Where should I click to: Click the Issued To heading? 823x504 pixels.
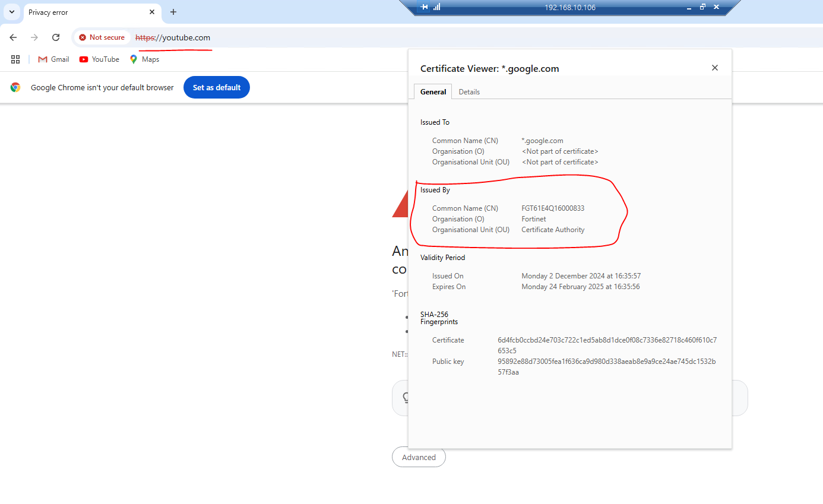(x=435, y=122)
